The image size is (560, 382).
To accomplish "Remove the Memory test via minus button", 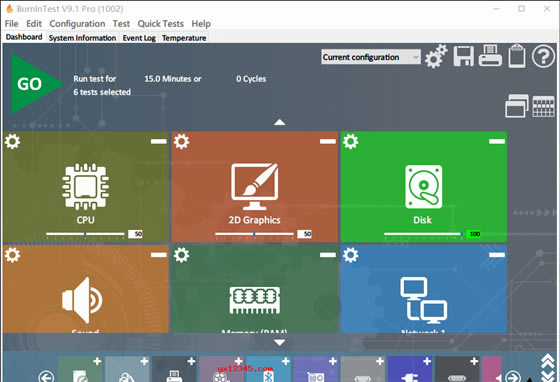I will (328, 255).
